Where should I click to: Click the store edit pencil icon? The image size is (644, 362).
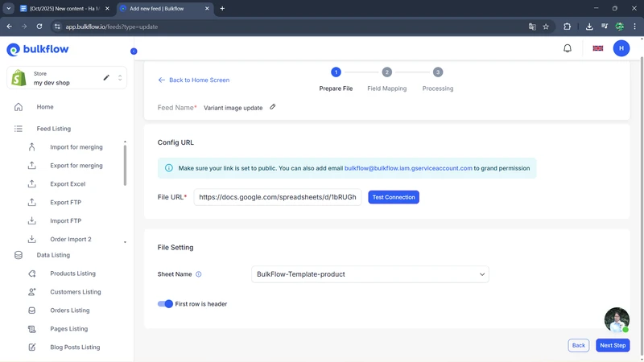pos(106,78)
